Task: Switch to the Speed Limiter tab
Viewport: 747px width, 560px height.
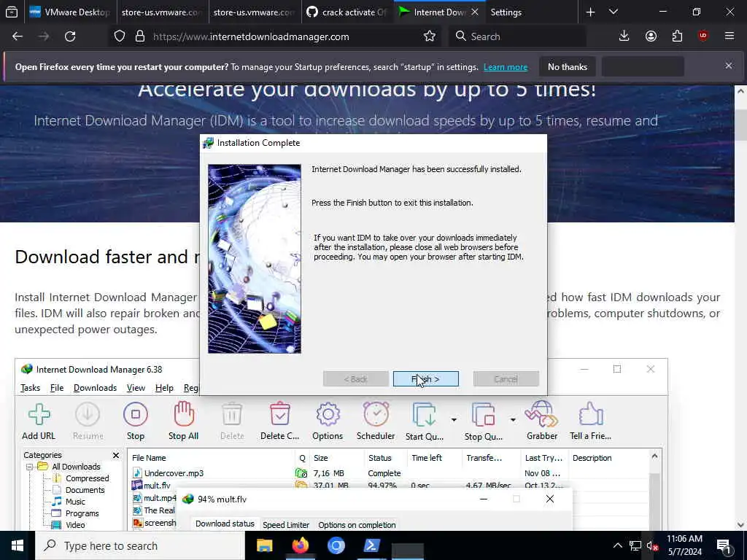Action: (286, 525)
